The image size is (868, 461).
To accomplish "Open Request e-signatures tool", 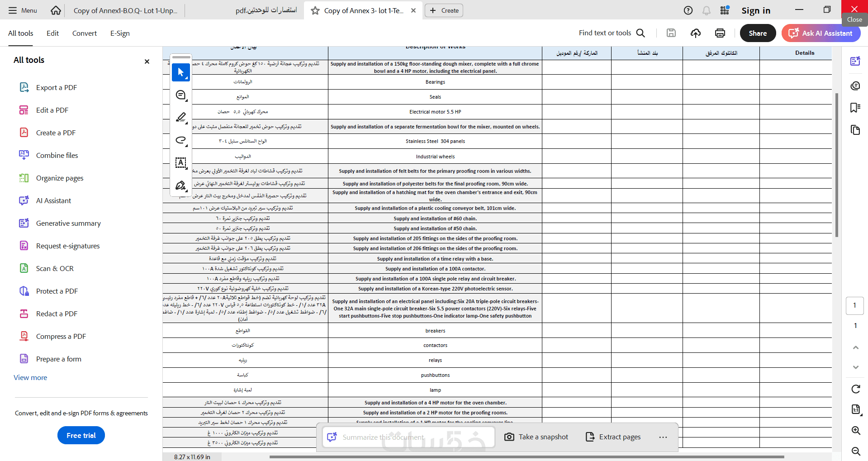I will [x=59, y=246].
